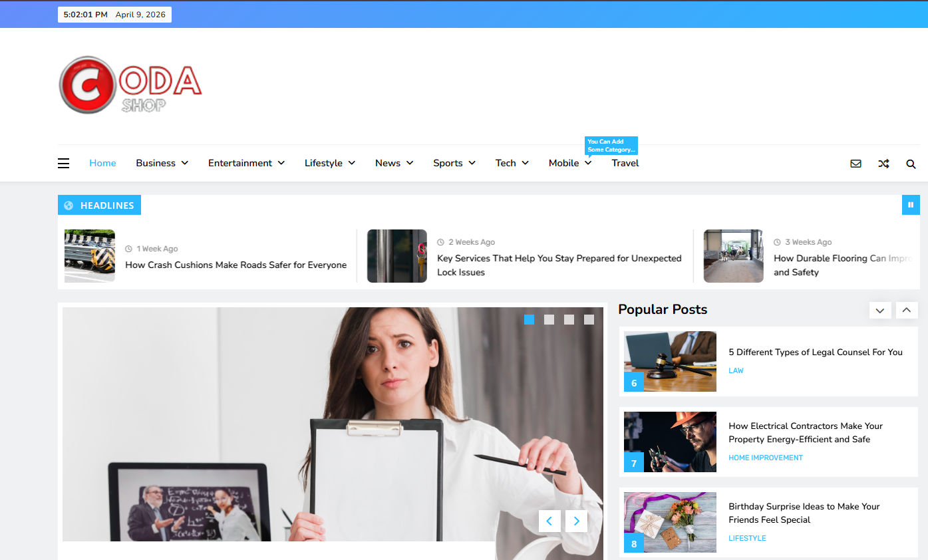The height and width of the screenshot is (560, 928).
Task: Select the second slider dot
Action: 549,319
